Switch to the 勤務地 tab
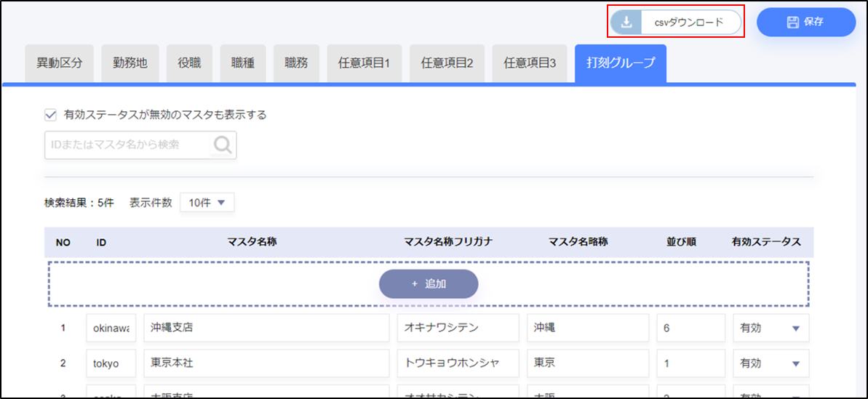The image size is (868, 399). (130, 63)
